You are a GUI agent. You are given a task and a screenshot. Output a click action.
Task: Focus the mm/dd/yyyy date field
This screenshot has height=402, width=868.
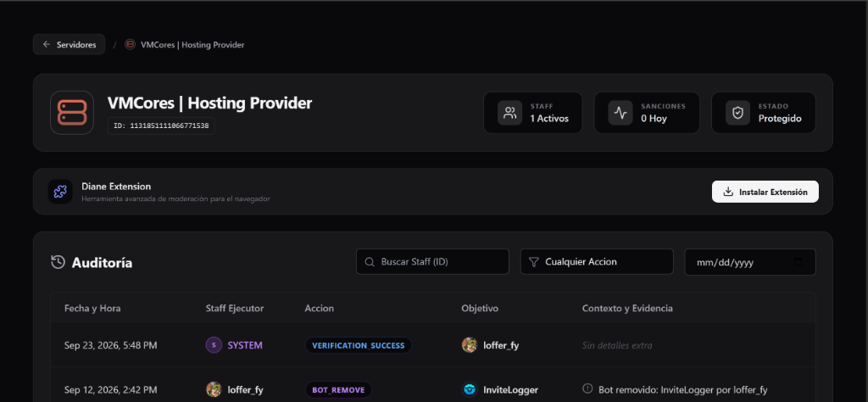(x=750, y=262)
